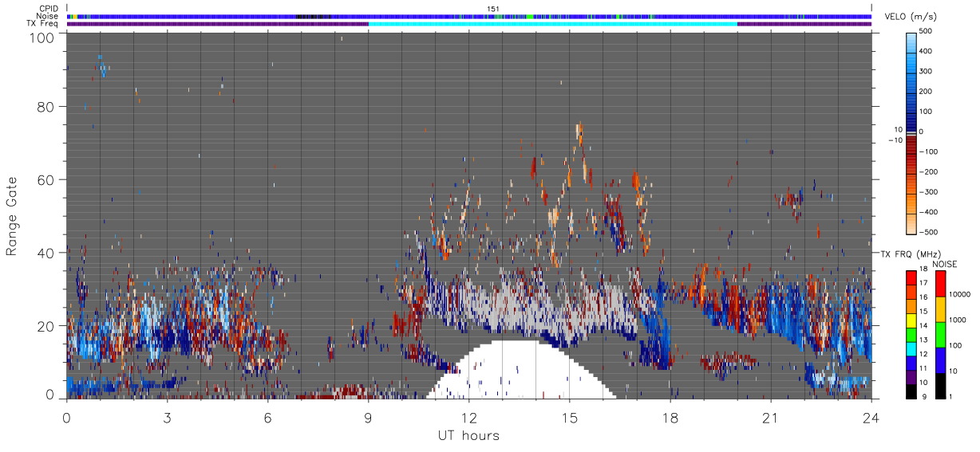Click the blue noise 10 swatch
Viewport: 980px width, 452px height.
tap(940, 360)
